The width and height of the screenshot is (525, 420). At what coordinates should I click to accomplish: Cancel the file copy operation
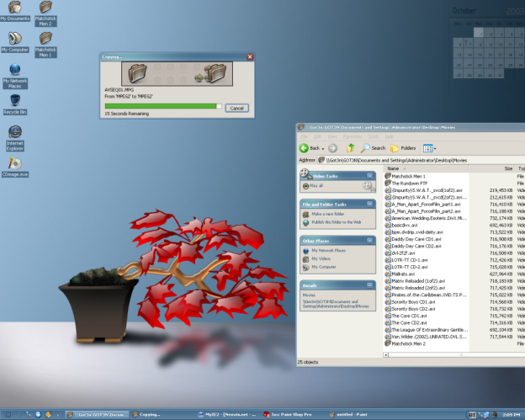click(236, 108)
